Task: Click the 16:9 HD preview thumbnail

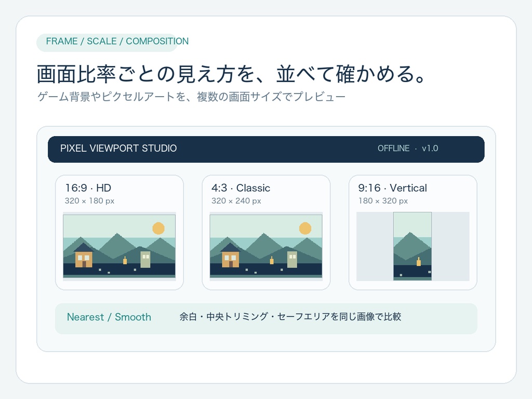Action: coord(119,246)
